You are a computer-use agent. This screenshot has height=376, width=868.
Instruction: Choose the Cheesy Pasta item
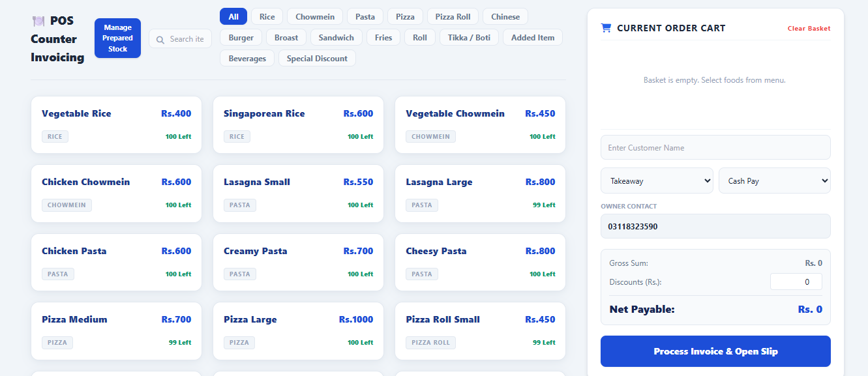(480, 262)
